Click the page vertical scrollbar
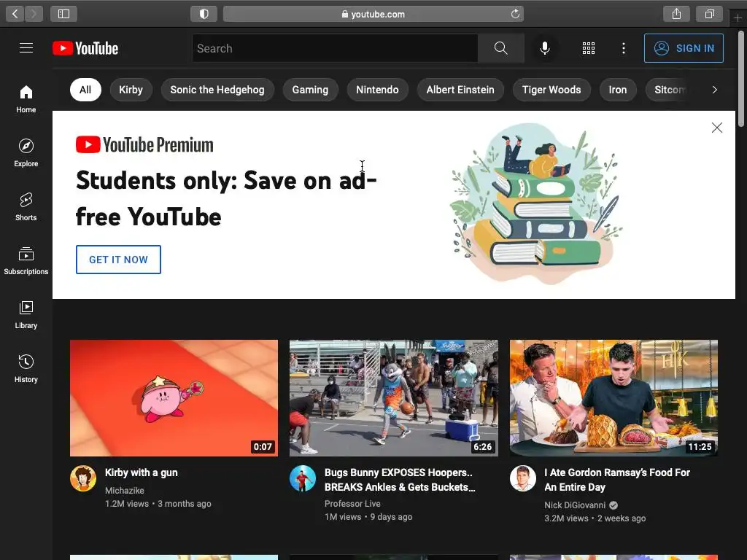This screenshot has height=560, width=747. tap(741, 79)
